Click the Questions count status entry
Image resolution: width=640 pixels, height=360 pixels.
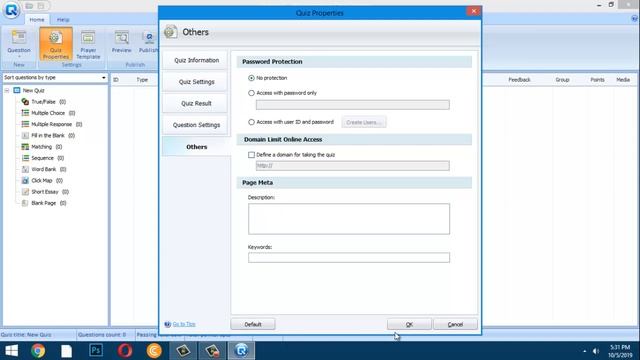pos(102,335)
